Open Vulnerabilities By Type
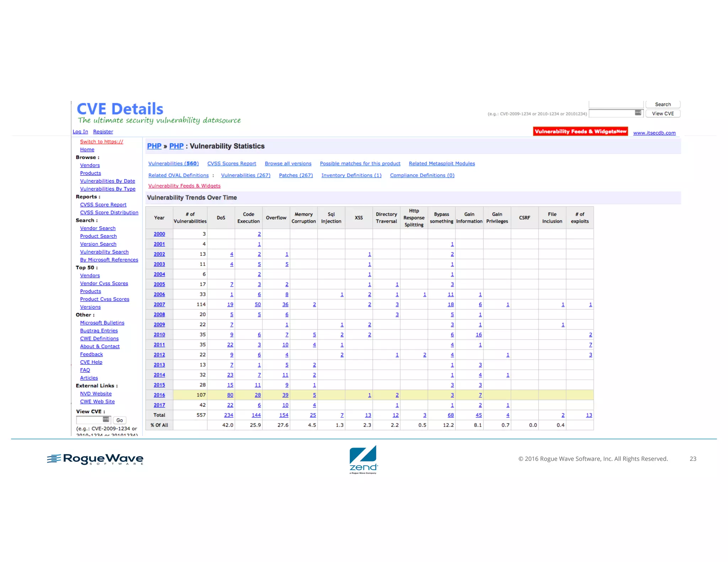728x562 pixels. (x=108, y=189)
